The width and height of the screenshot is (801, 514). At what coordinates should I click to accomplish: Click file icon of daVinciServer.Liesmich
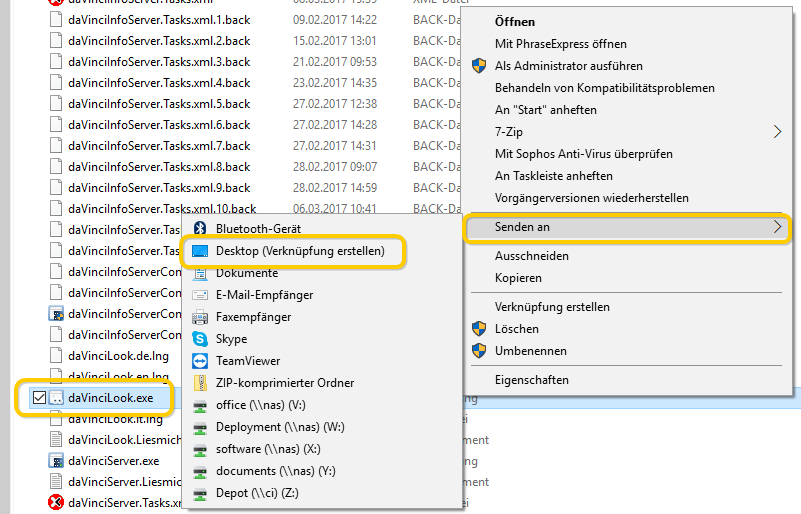click(56, 481)
